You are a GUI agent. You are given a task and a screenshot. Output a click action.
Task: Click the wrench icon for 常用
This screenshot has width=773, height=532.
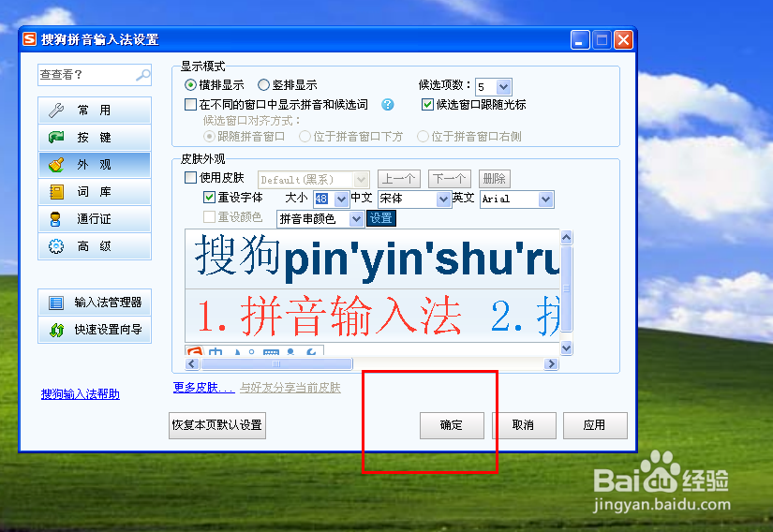click(56, 111)
